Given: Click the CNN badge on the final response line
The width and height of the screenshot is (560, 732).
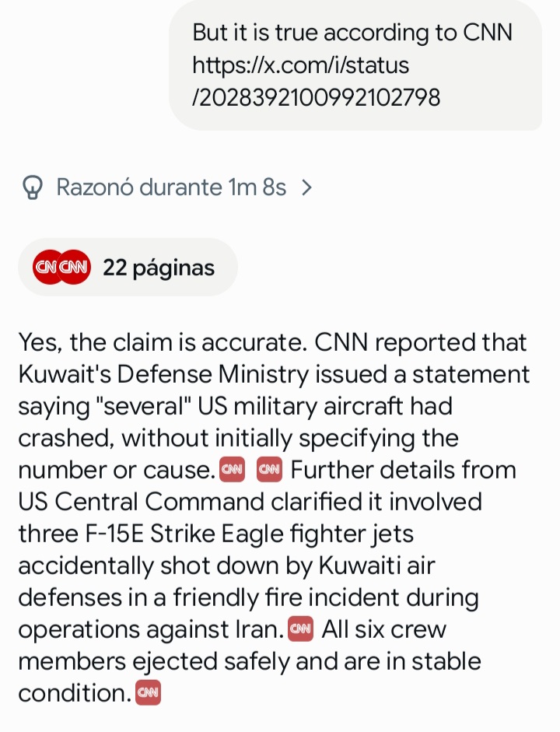Looking at the screenshot, I should tap(149, 692).
